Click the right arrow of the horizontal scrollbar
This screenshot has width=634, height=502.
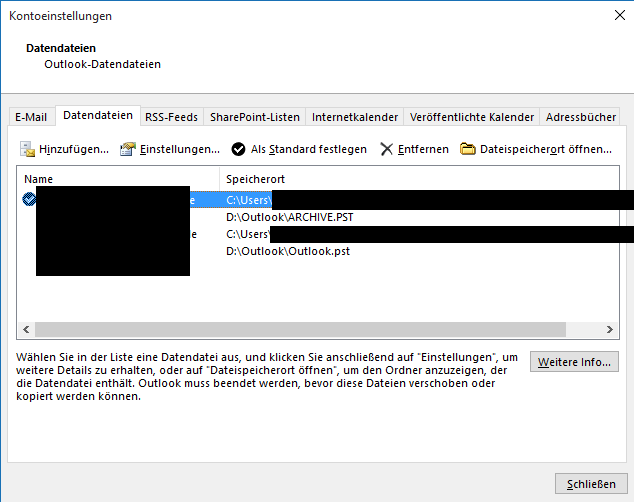610,329
